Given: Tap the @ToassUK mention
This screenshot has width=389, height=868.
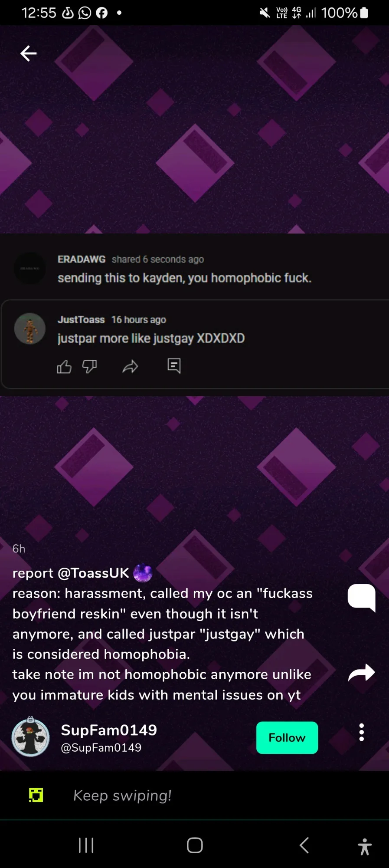Looking at the screenshot, I should tap(93, 573).
